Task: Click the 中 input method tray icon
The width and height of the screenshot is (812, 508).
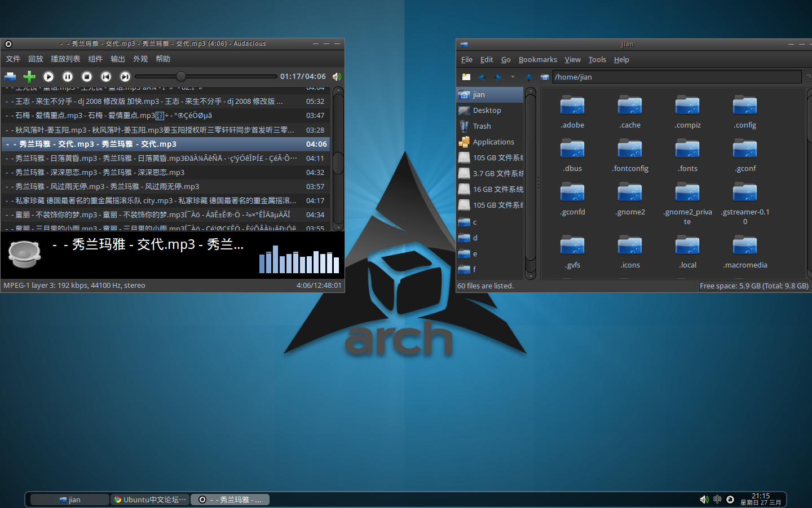Action: [717, 500]
